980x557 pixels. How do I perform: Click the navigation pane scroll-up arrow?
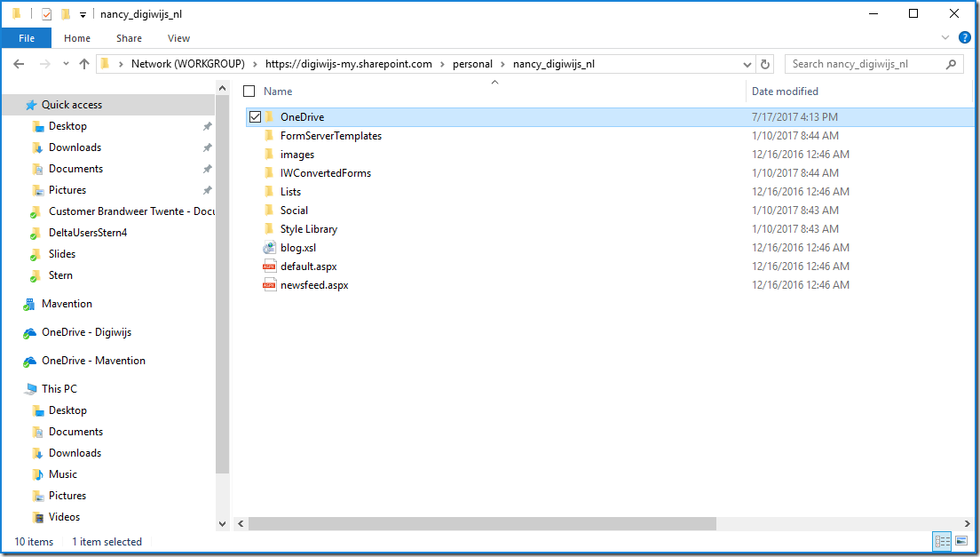223,88
